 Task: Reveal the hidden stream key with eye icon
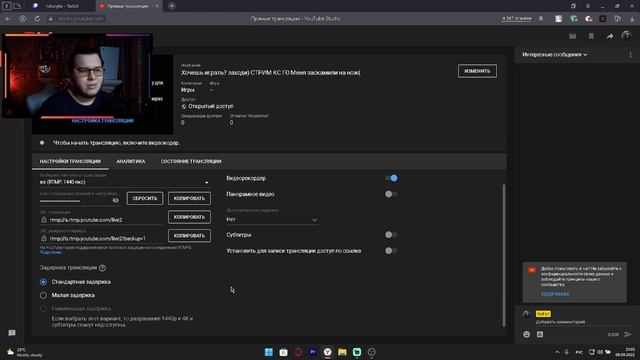116,200
